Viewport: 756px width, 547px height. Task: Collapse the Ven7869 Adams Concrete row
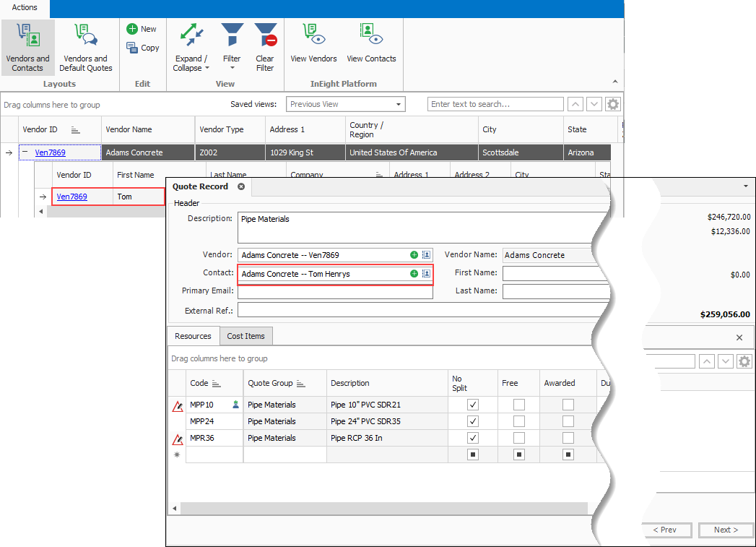25,152
